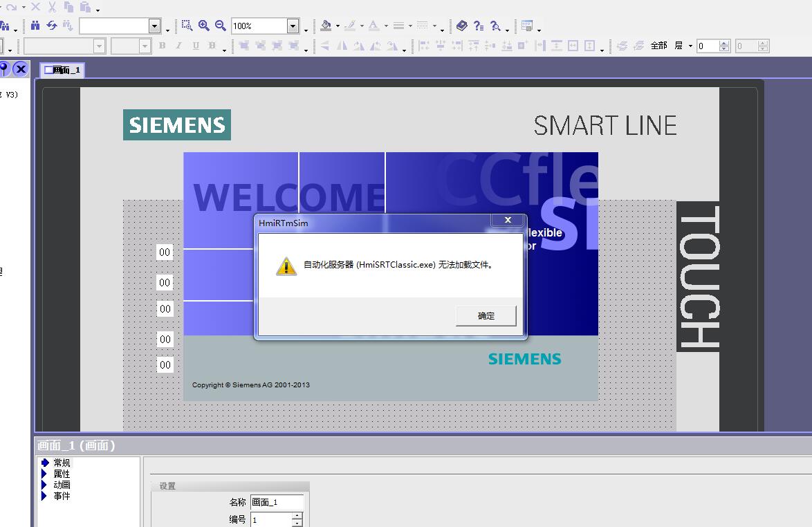Screen dimensions: 812x527
Task: Select 属性 in the properties tree
Action: tap(62, 474)
